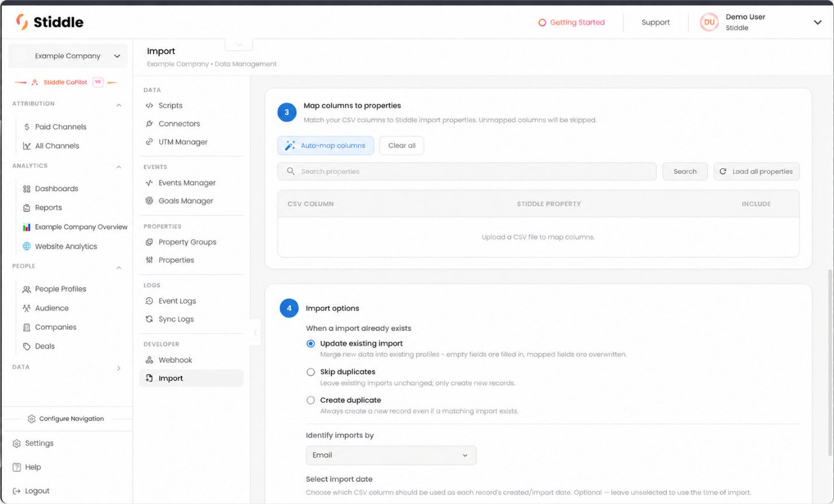The image size is (834, 504).
Task: Click the Sync Logs refresh icon
Action: (149, 319)
